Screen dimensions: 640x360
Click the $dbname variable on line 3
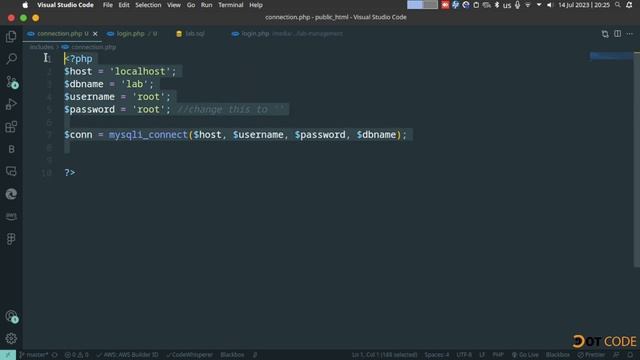click(x=84, y=84)
